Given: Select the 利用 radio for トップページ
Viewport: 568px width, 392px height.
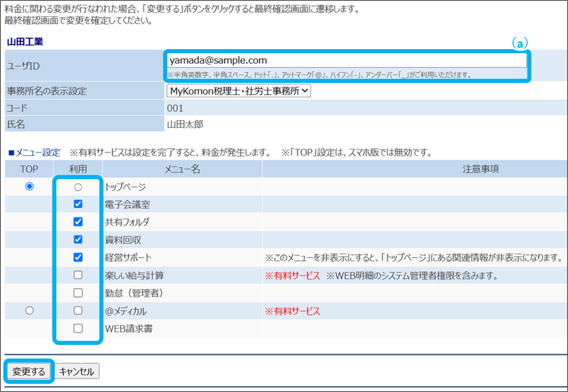Looking at the screenshot, I should pyautogui.click(x=78, y=187).
